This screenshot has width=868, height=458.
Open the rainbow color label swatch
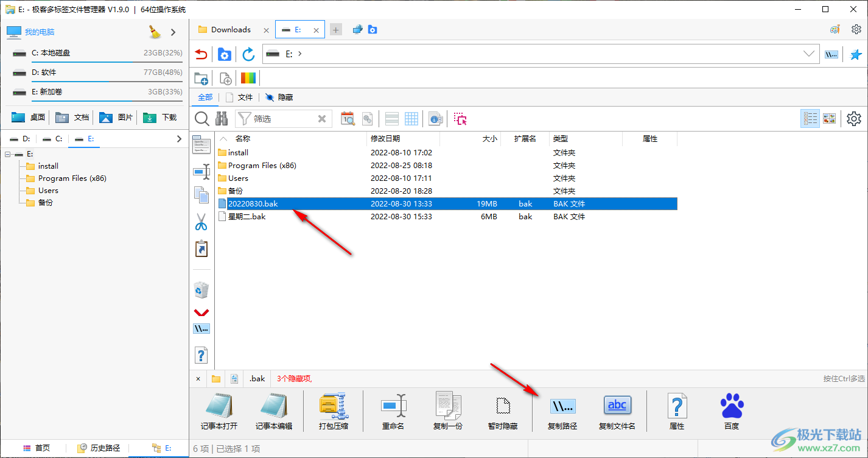(248, 78)
